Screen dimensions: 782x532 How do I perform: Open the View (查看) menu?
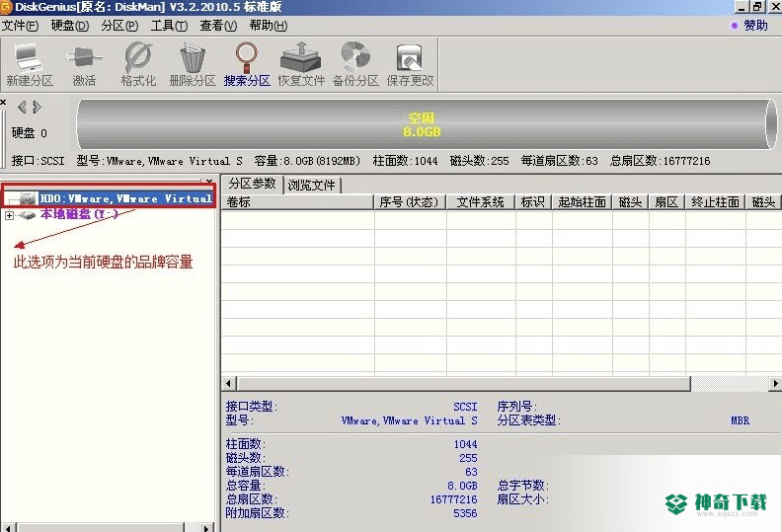[x=218, y=26]
